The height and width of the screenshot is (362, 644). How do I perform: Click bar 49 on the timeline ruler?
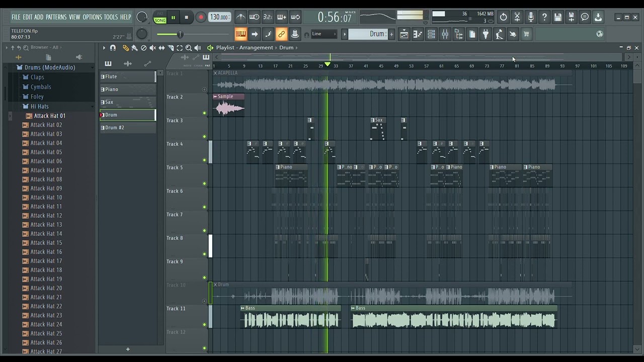pyautogui.click(x=396, y=66)
